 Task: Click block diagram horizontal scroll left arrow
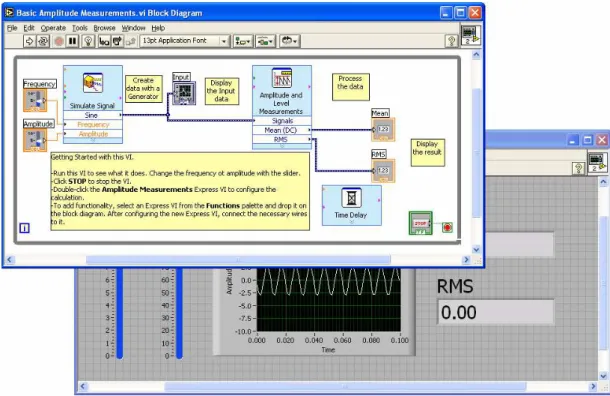click(10, 259)
